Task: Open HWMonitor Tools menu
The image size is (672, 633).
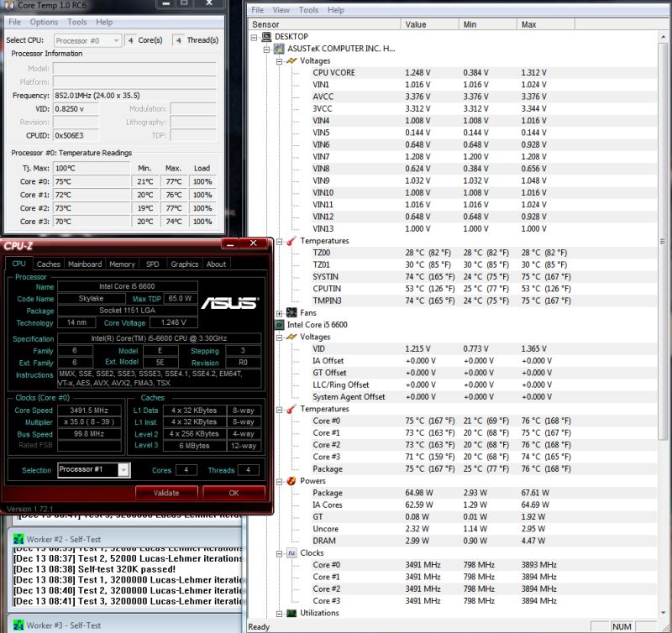Action: point(308,10)
